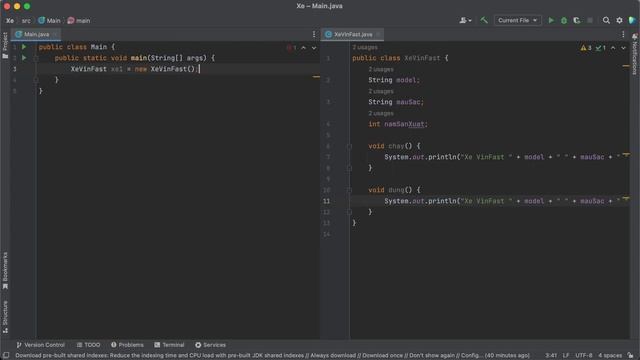Viewport: 640px width, 360px height.
Task: Open the Notifications side panel
Action: (x=635, y=54)
